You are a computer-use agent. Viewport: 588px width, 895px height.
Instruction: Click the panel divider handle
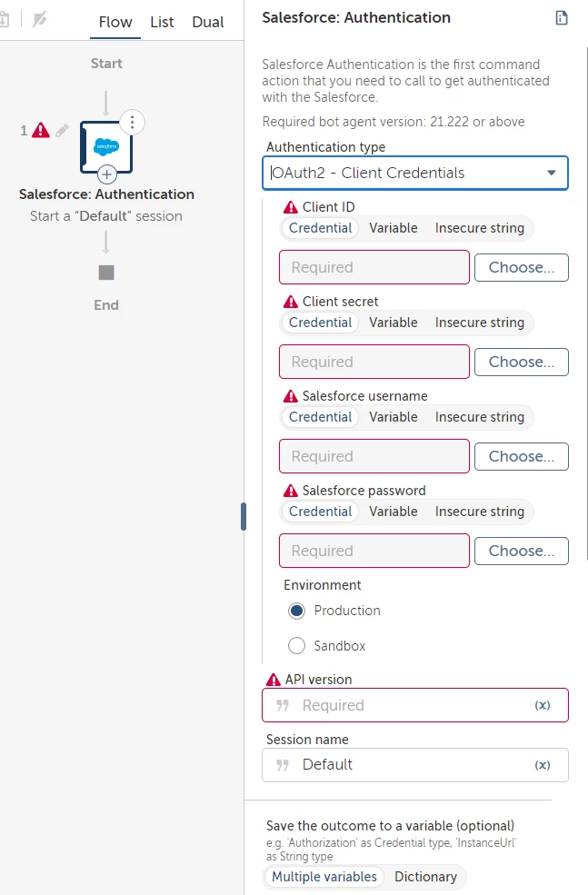coord(244,517)
